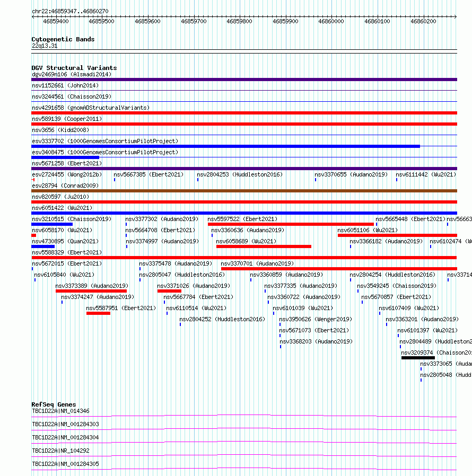Screen dimensions: 472x476
Task: Select nsv3368203 (Audano2019) label
Action: coord(316,341)
